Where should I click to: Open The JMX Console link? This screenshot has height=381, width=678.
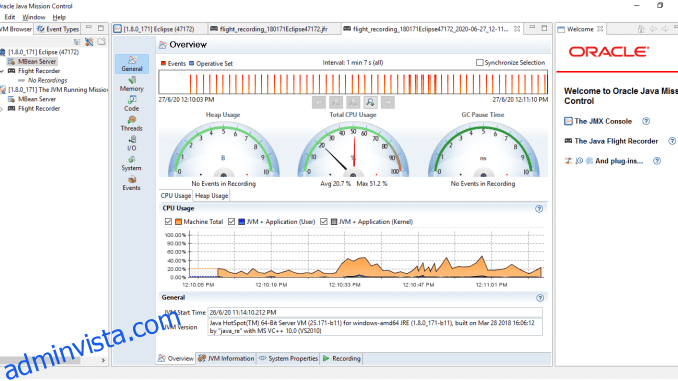pyautogui.click(x=603, y=121)
